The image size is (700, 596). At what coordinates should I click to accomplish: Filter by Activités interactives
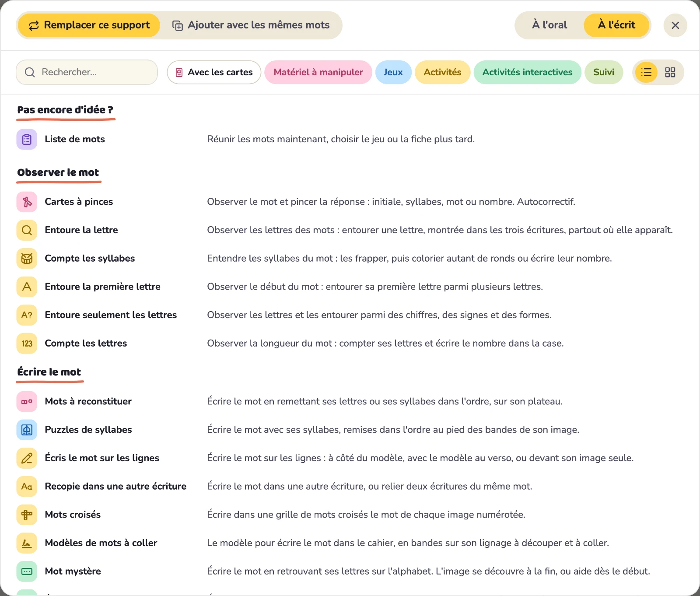coord(527,72)
